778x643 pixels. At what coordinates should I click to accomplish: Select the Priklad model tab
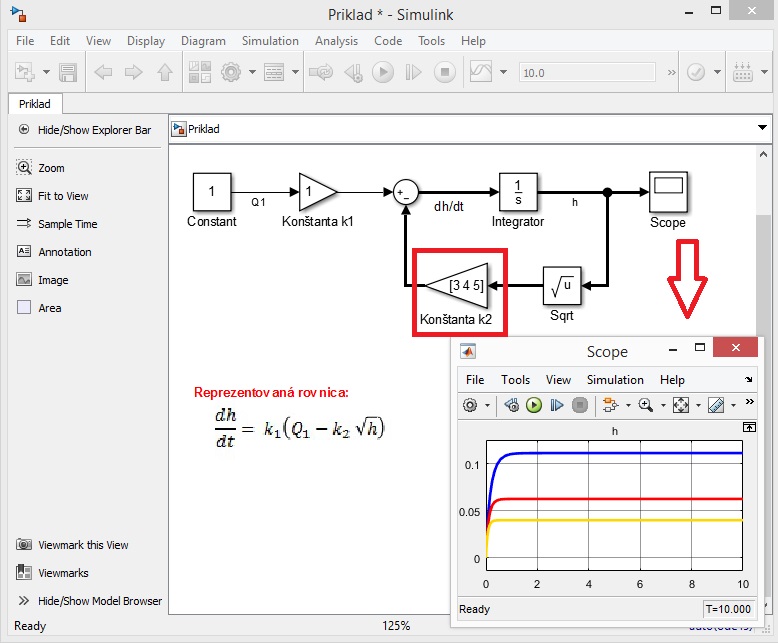35,104
